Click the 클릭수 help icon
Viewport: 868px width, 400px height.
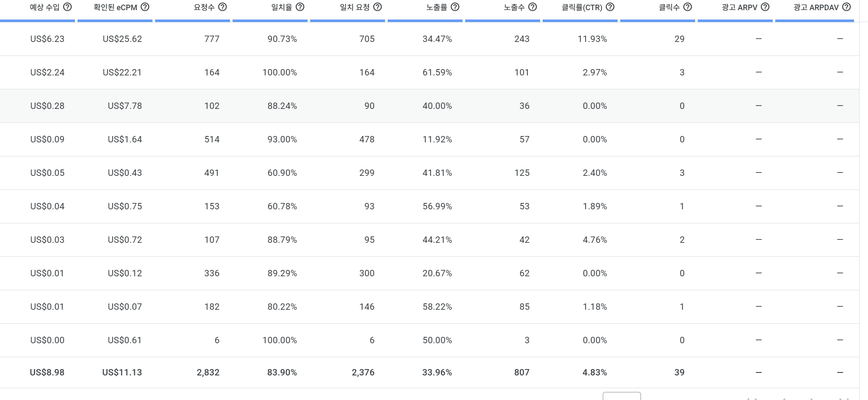[688, 7]
